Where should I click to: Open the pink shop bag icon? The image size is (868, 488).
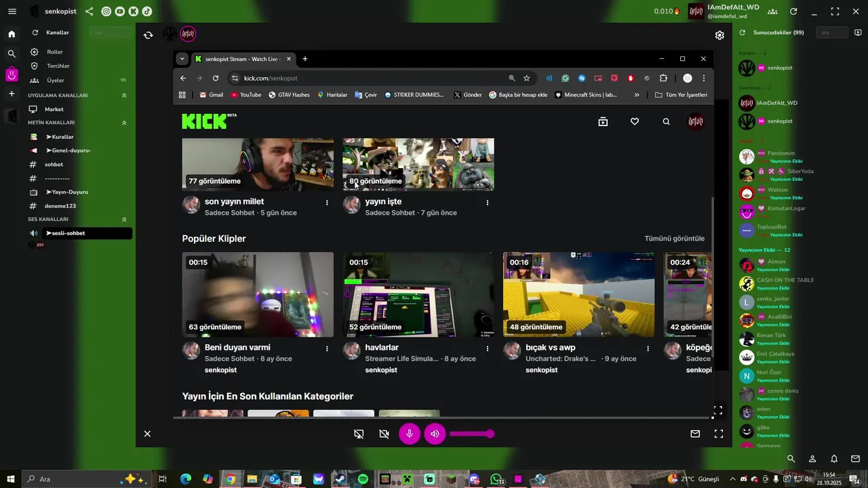pyautogui.click(x=12, y=73)
